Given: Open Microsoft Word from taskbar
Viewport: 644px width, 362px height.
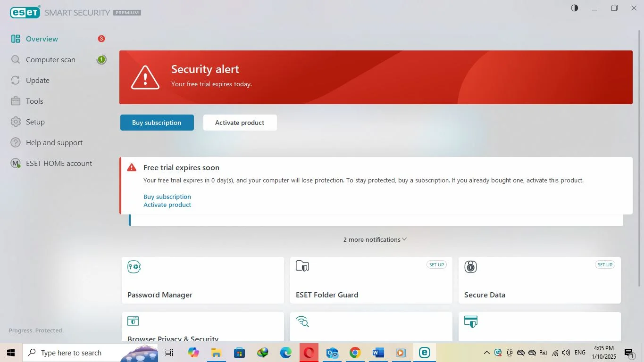Looking at the screenshot, I should [378, 353].
